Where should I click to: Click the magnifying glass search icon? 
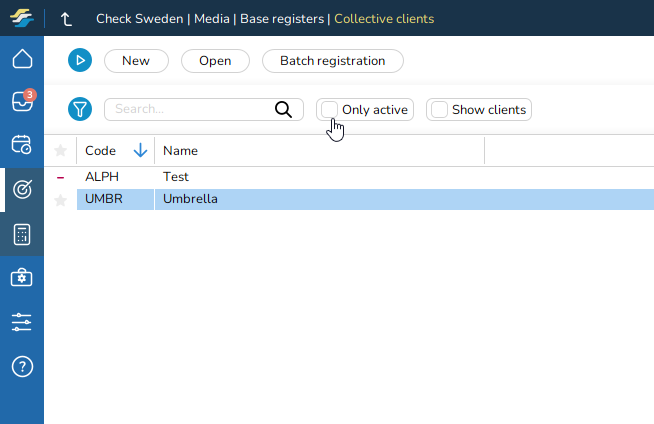[x=284, y=110]
